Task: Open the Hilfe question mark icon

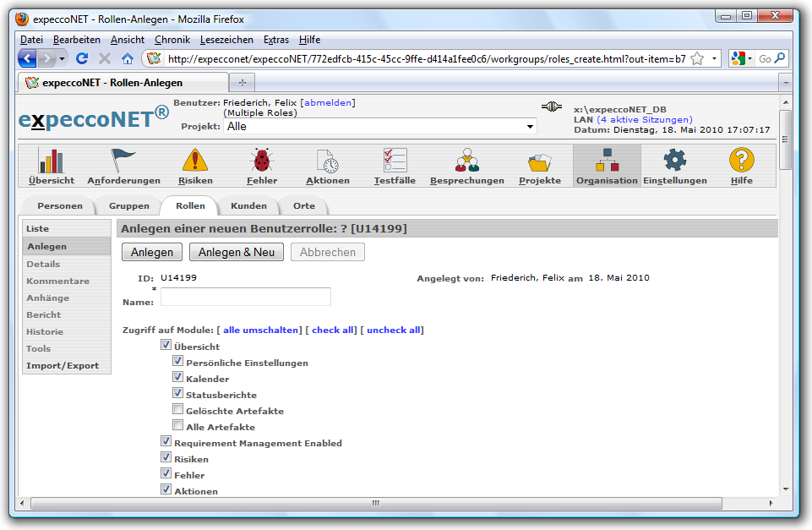Action: point(741,161)
